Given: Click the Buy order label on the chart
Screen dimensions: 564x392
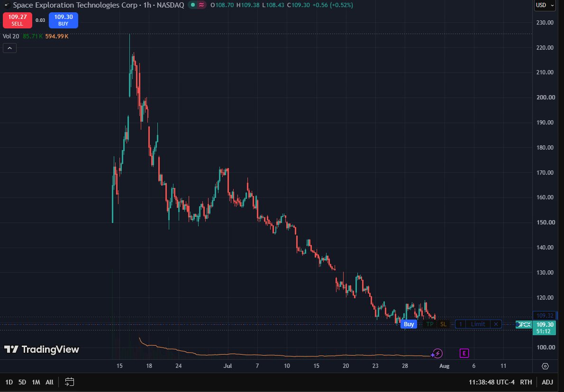Looking at the screenshot, I should click(x=409, y=324).
